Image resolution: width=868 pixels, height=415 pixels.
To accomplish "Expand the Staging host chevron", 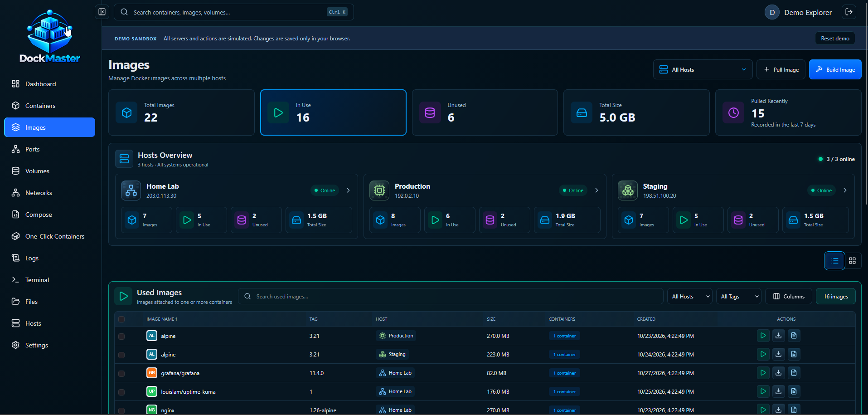I will click(845, 190).
